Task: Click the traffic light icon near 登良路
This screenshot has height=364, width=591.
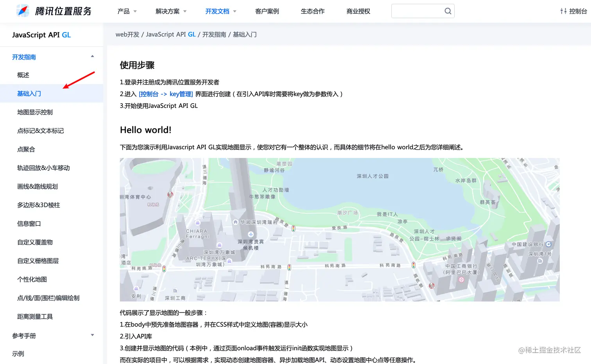Action: coord(293,228)
